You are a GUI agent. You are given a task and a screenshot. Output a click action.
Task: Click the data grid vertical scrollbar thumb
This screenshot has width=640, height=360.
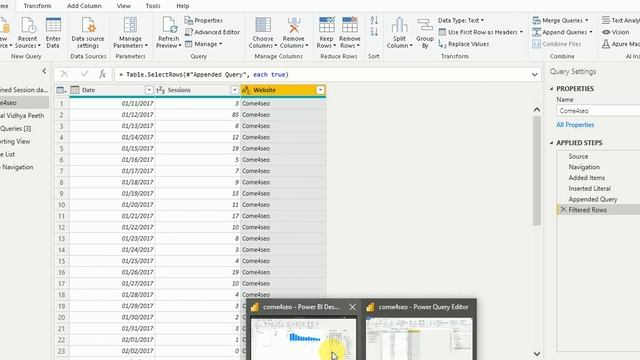pyautogui.click(x=537, y=171)
